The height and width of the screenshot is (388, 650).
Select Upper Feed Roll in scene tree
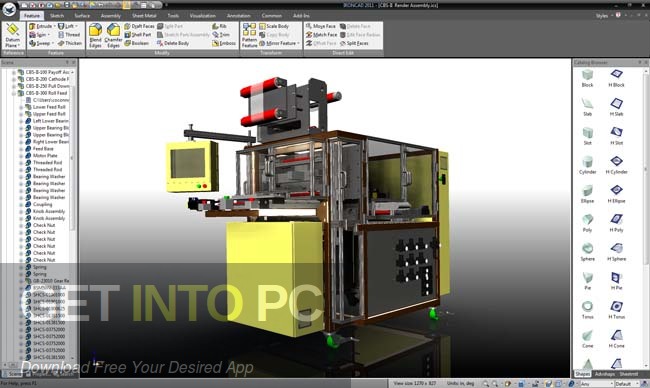click(x=49, y=114)
